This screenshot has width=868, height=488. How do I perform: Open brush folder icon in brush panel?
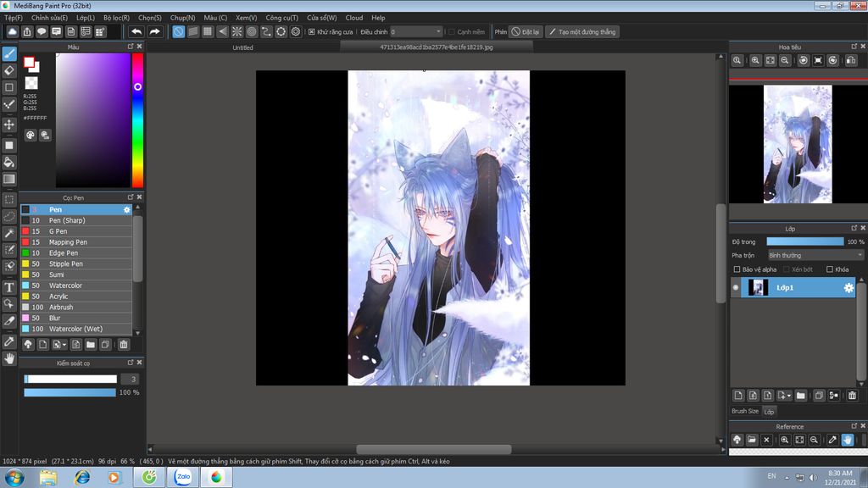click(x=90, y=344)
